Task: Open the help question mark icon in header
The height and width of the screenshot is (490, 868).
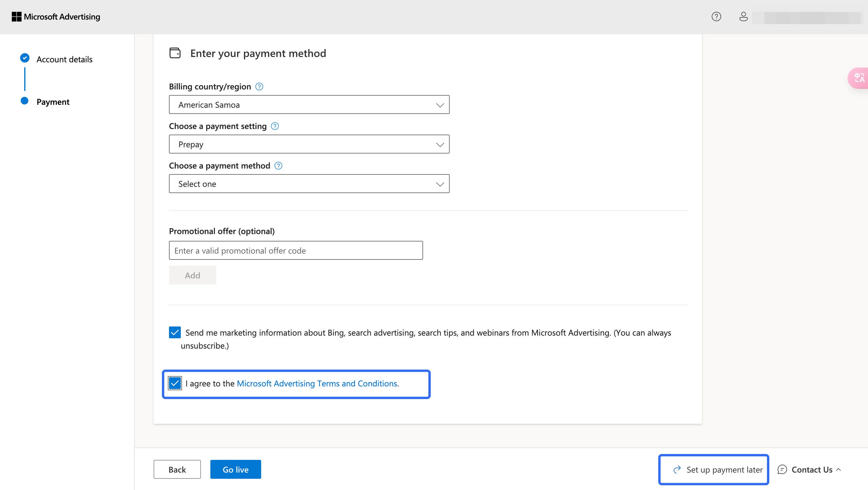Action: [x=716, y=17]
